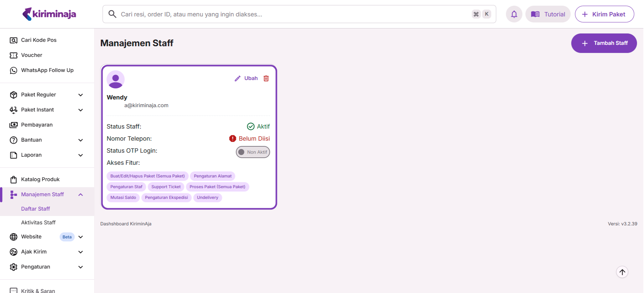
Task: Expand the Bantuan menu chevron
Action: coord(80,140)
